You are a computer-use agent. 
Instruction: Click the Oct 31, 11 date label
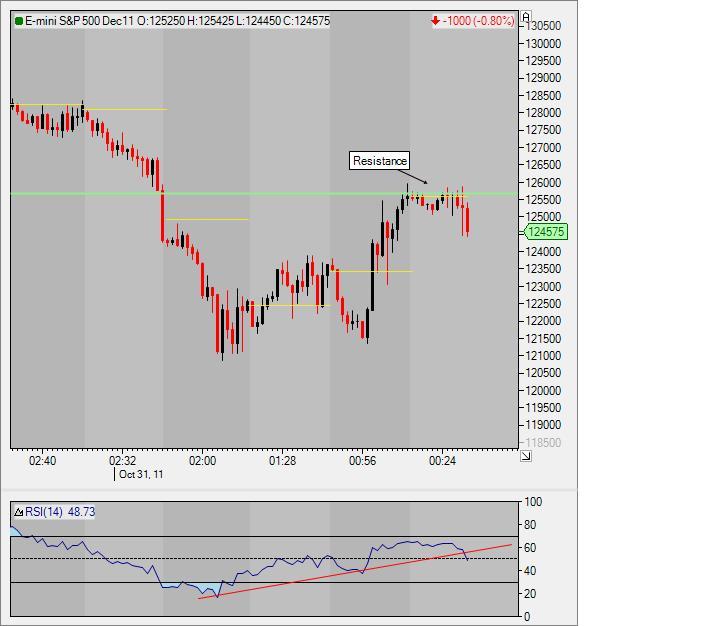pyautogui.click(x=141, y=474)
